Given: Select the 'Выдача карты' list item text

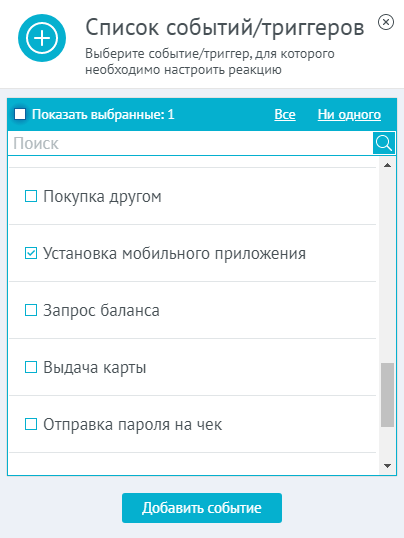Looking at the screenshot, I should click(95, 367).
